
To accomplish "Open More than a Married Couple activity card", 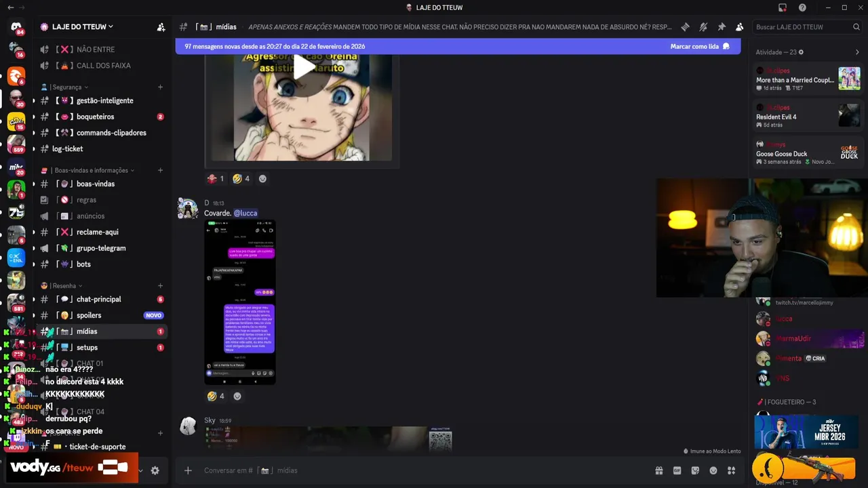I will coord(808,79).
